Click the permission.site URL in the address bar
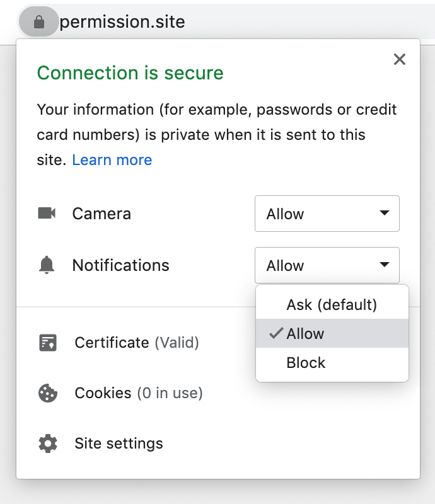Viewport: 435px width, 504px height. point(122,23)
